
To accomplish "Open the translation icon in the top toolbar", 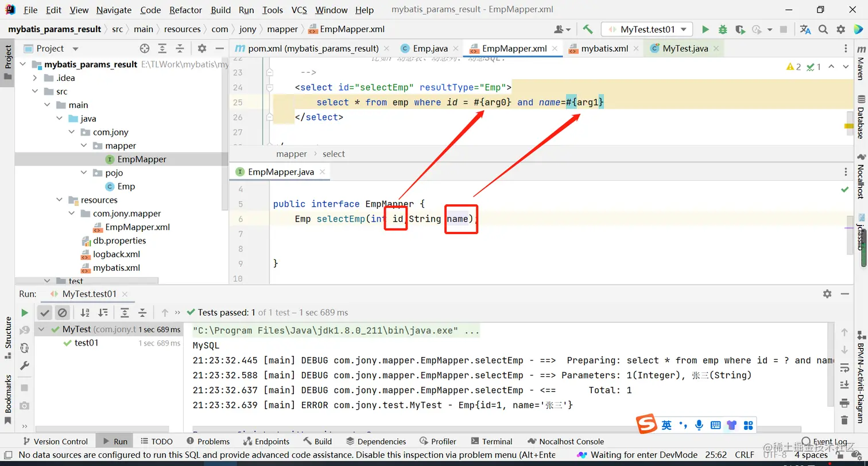I will click(805, 29).
